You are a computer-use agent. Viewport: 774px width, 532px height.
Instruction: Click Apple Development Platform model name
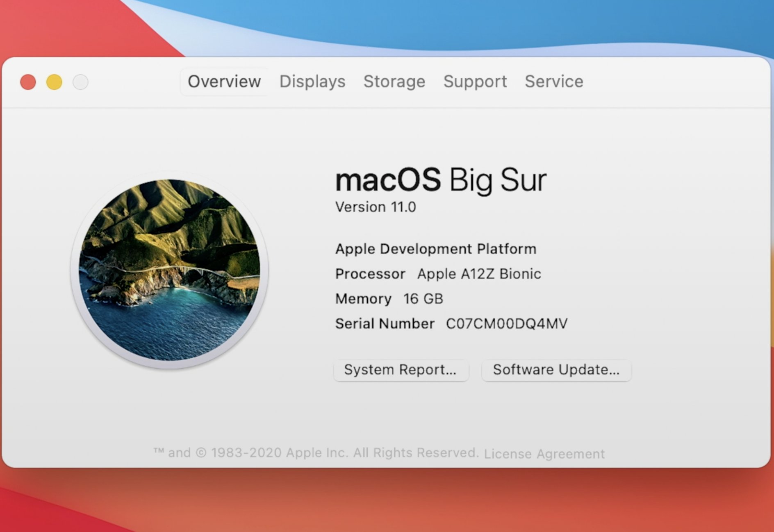point(436,249)
